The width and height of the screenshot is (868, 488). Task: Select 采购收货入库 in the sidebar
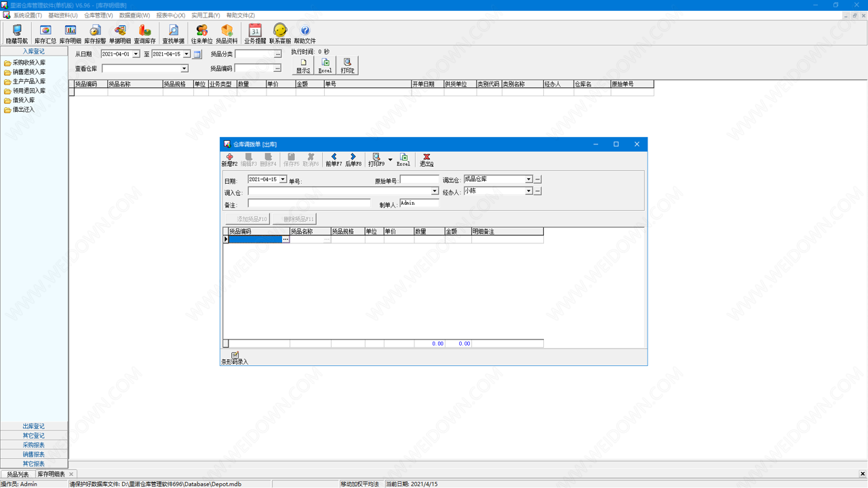(29, 62)
